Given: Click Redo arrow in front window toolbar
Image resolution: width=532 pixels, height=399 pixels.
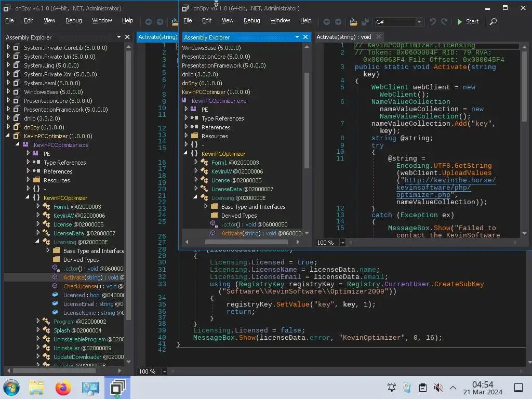Looking at the screenshot, I should [x=444, y=21].
